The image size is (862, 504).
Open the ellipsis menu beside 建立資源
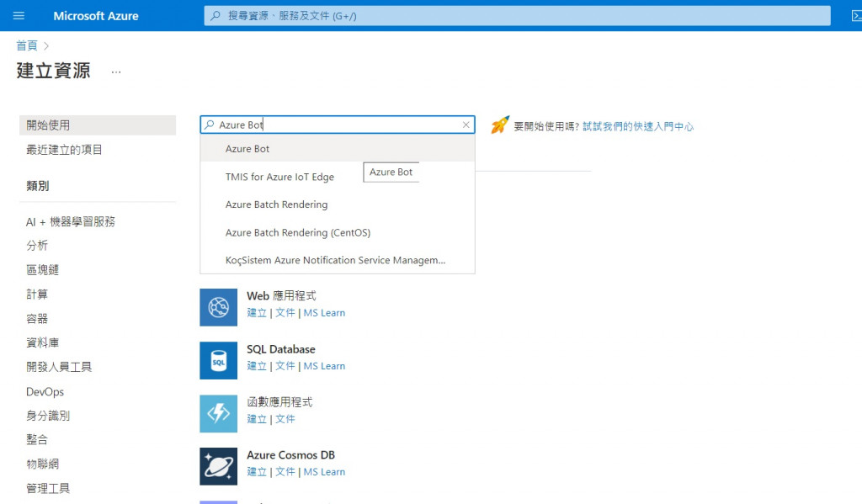coord(116,72)
